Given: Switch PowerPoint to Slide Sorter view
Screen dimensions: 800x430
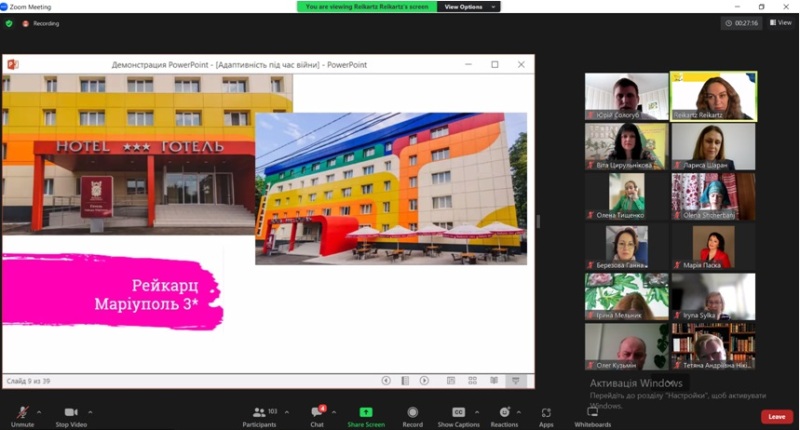Looking at the screenshot, I should (x=472, y=381).
